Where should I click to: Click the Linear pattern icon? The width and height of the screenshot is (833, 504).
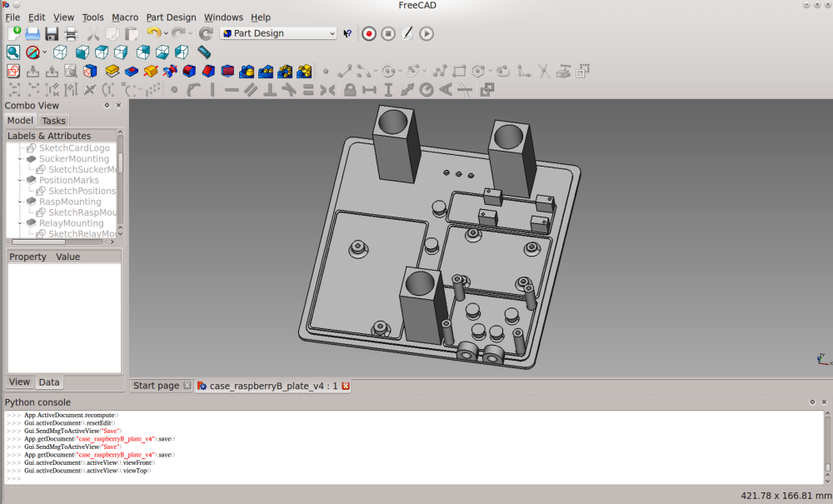tap(266, 71)
